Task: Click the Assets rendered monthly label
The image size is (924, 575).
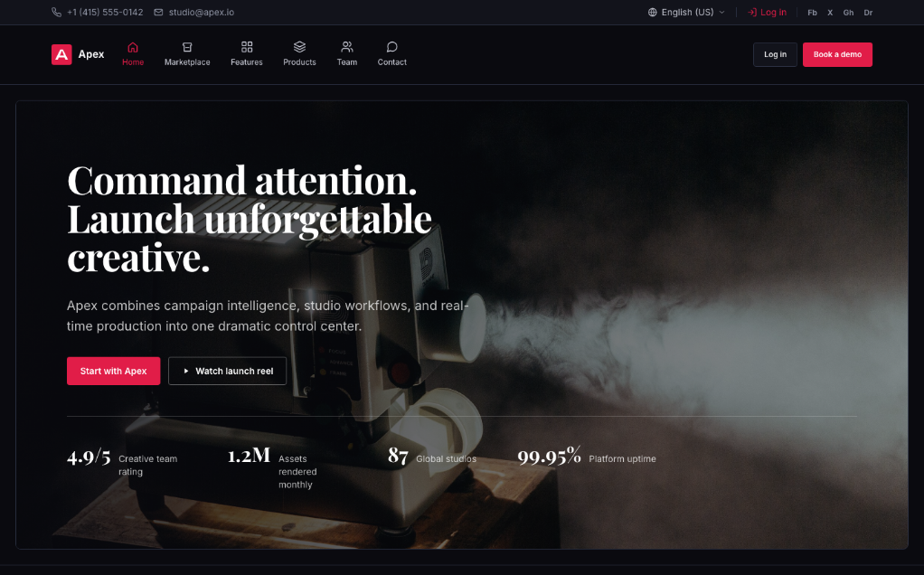Action: click(297, 472)
